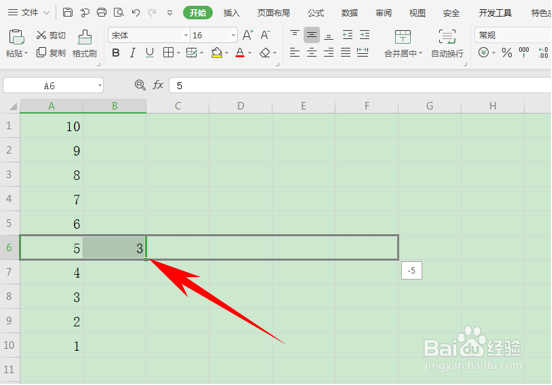Image resolution: width=552 pixels, height=385 pixels.
Task: Click the zoom magnifier beside fx
Action: (x=140, y=85)
